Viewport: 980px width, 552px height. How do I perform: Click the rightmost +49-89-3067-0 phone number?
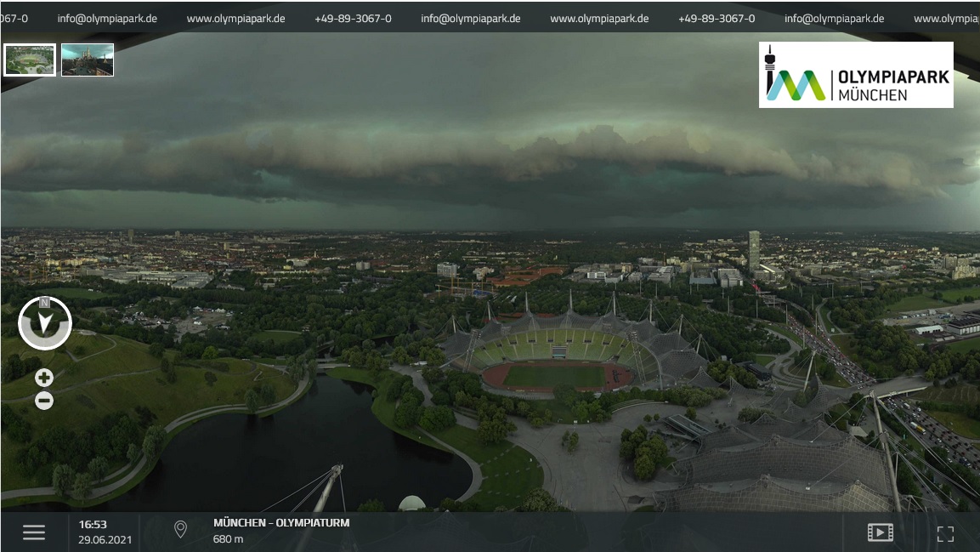(716, 19)
